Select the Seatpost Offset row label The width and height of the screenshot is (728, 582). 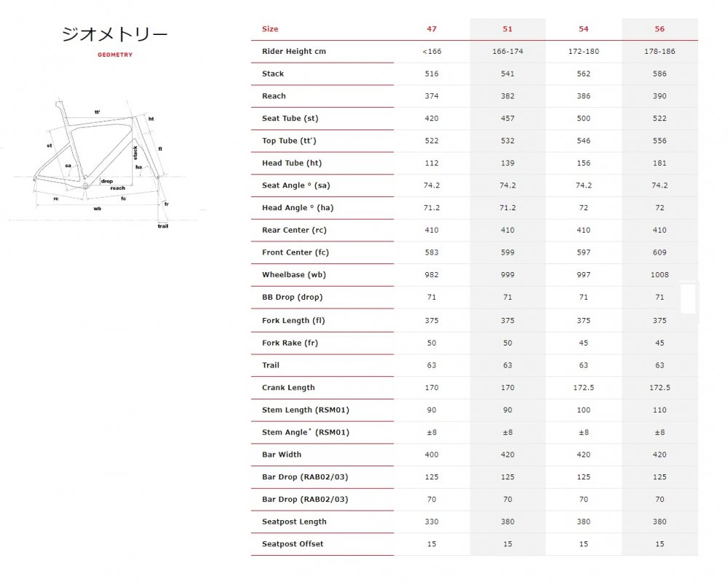[293, 544]
